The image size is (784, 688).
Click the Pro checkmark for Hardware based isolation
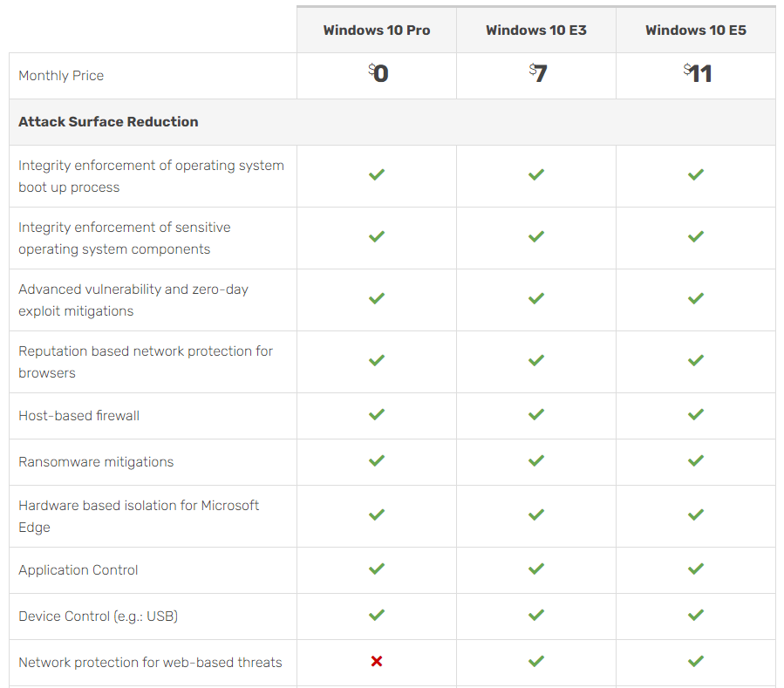pyautogui.click(x=377, y=515)
